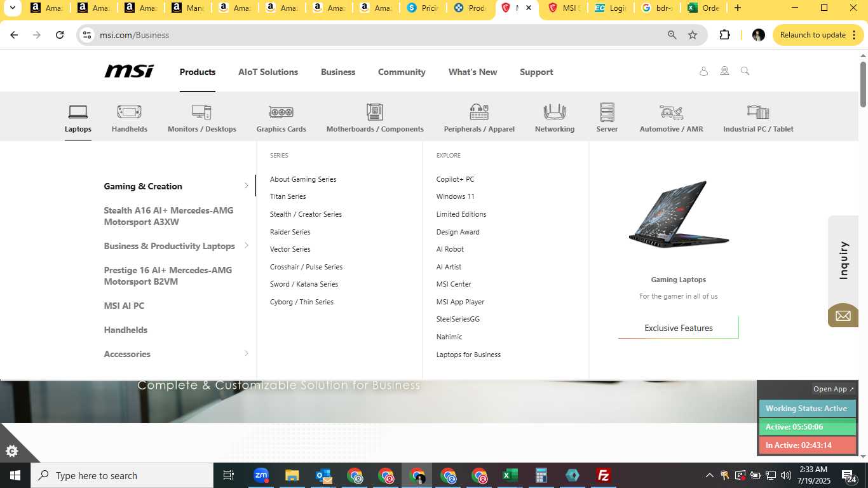Screen dimensions: 868x488
Task: Open a new browser tab
Action: pos(737,8)
